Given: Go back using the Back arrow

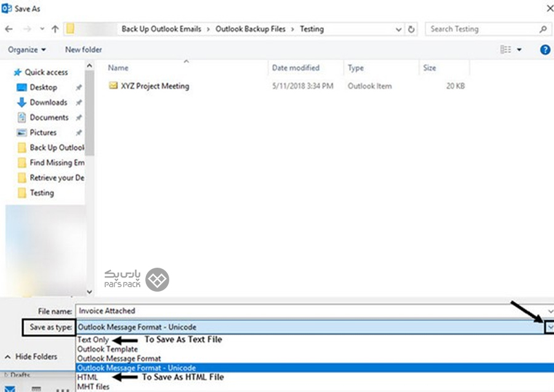Looking at the screenshot, I should coord(9,29).
